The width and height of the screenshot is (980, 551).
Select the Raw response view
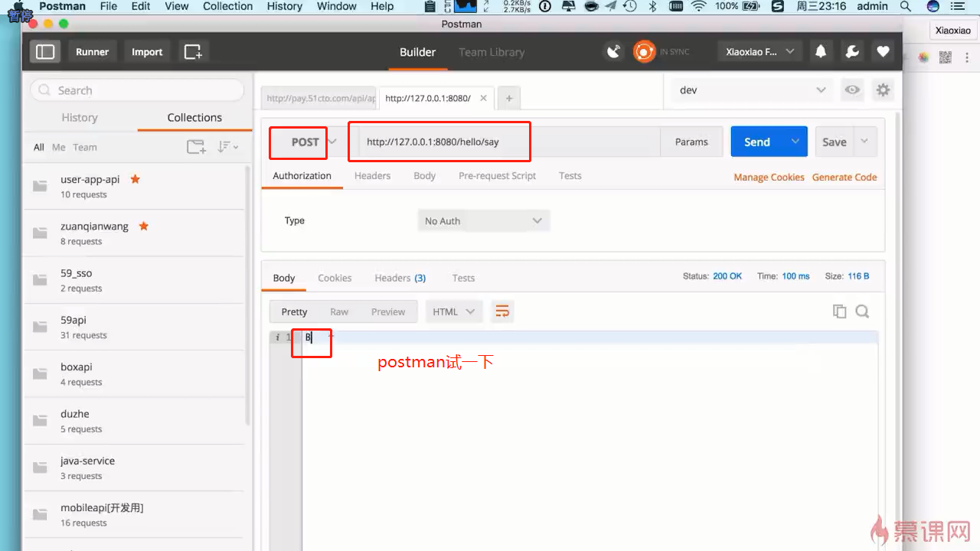click(339, 311)
